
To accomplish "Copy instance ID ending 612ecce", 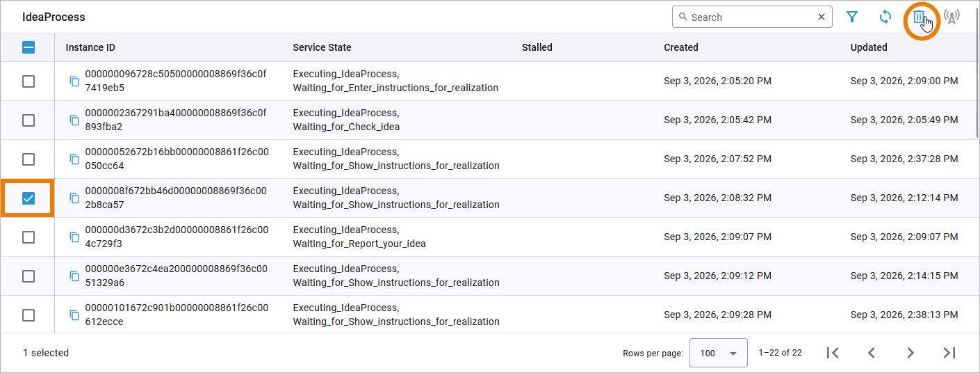I will click(74, 315).
